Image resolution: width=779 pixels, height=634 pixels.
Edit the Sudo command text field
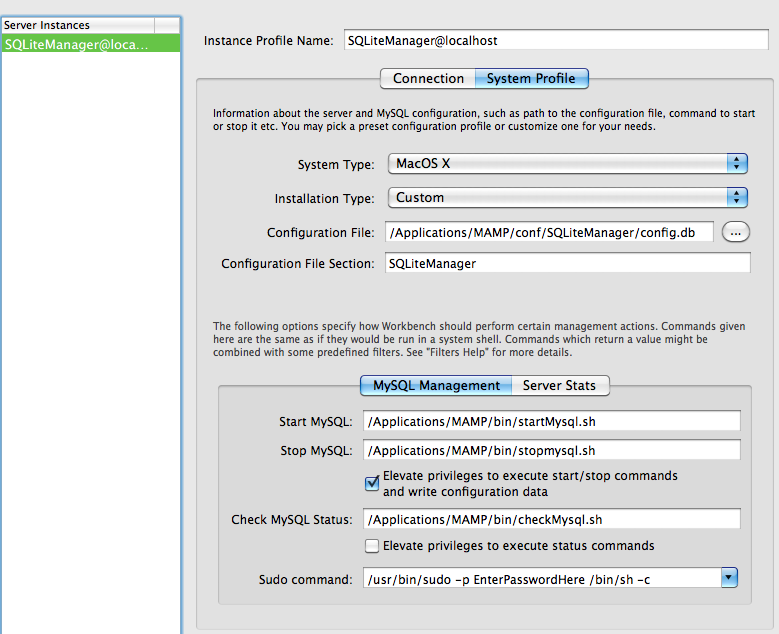coord(542,579)
